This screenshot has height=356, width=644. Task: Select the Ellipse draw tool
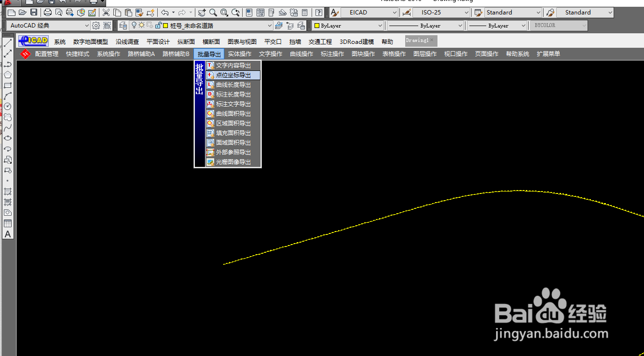[x=8, y=138]
